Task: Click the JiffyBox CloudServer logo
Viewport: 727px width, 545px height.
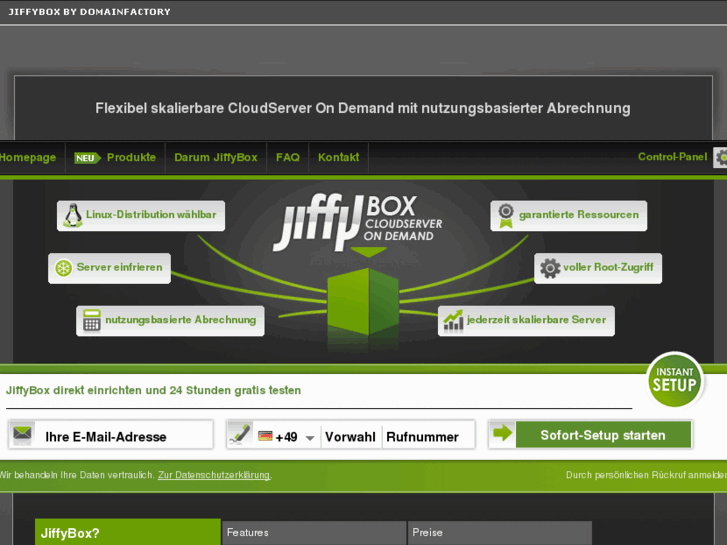Action: 358,222
